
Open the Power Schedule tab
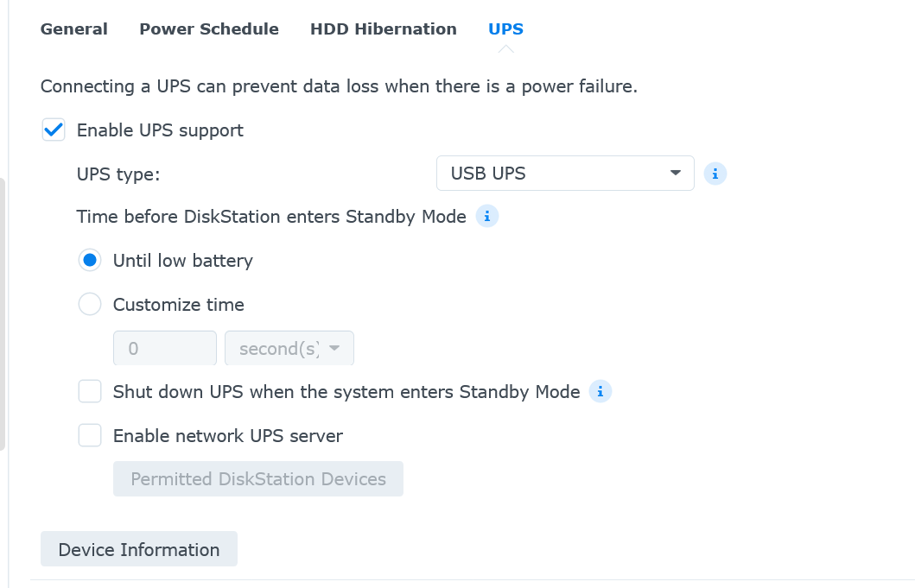point(209,28)
